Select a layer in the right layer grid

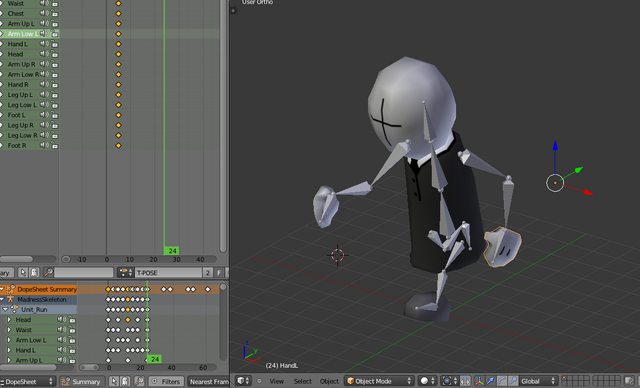pyautogui.click(x=607, y=381)
